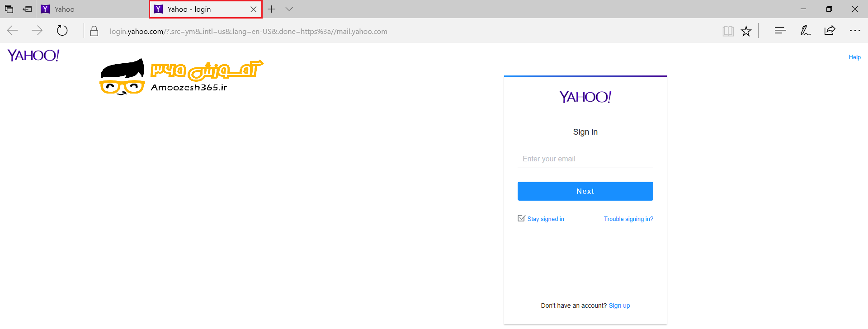The width and height of the screenshot is (868, 329).
Task: Switch to the Yahoo tab
Action: click(93, 9)
